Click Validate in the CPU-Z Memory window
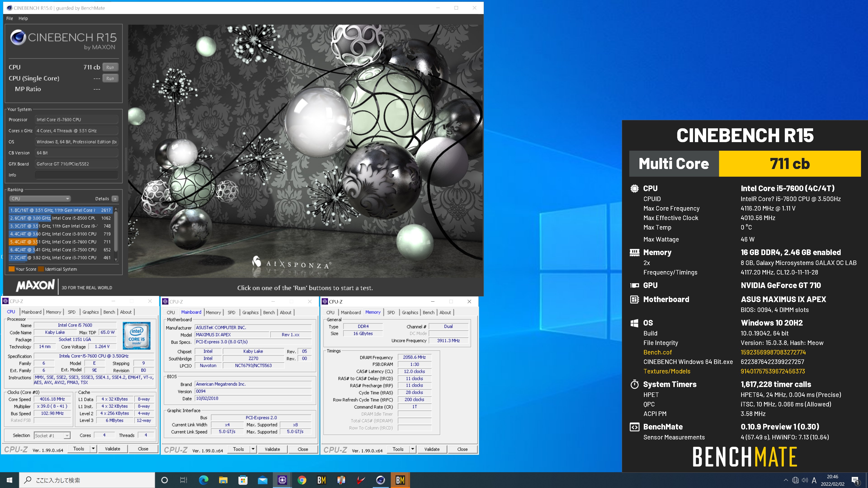 pos(432,449)
